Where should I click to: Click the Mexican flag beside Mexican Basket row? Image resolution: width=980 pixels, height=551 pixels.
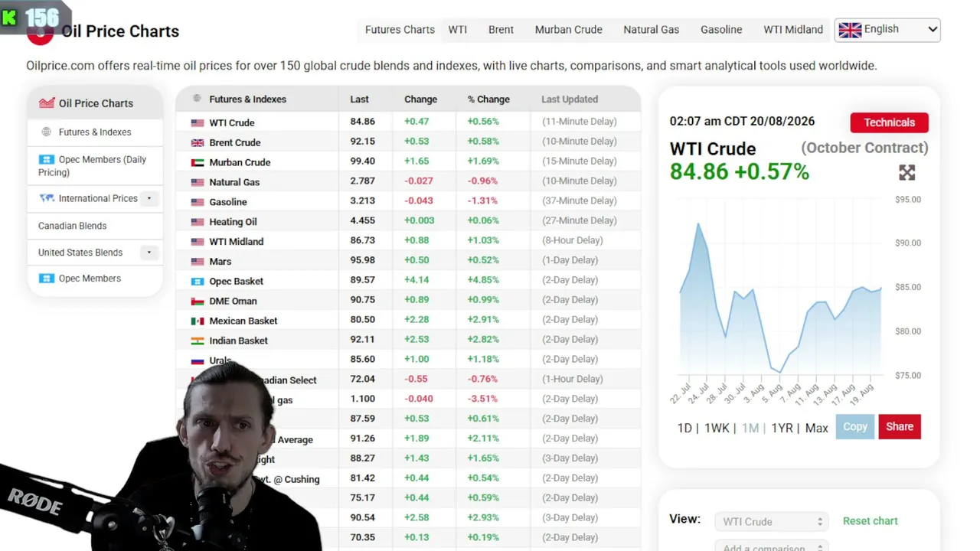tap(198, 321)
